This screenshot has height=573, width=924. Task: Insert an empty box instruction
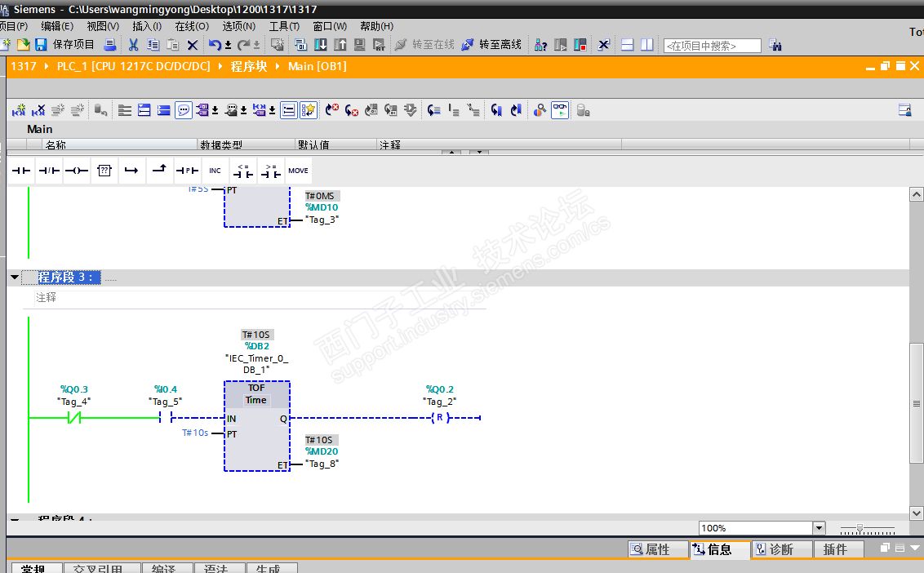[x=104, y=171]
